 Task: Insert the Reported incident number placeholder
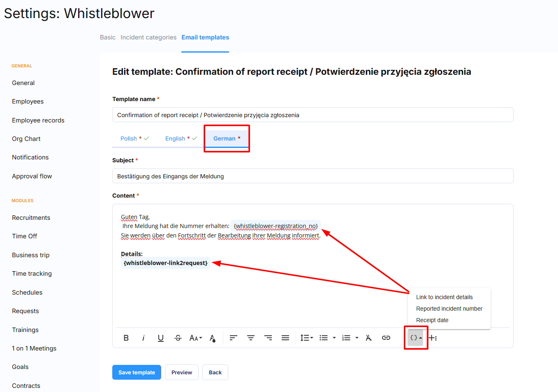pos(449,309)
